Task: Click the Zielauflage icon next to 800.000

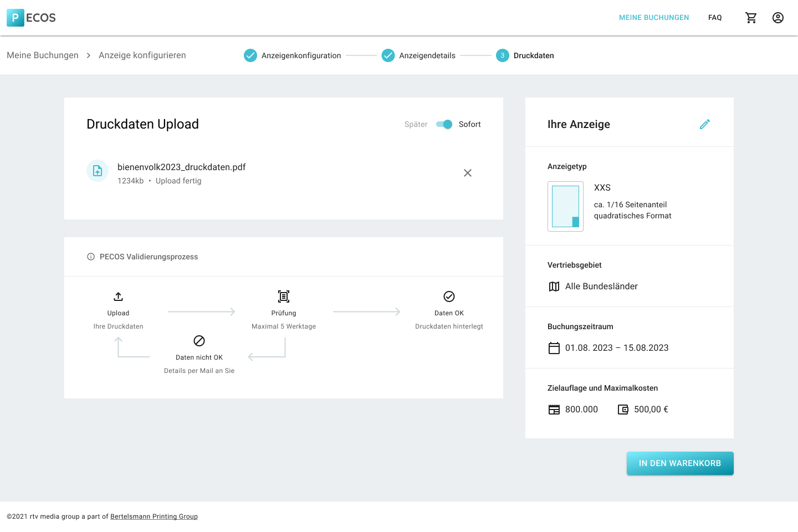Action: (554, 410)
